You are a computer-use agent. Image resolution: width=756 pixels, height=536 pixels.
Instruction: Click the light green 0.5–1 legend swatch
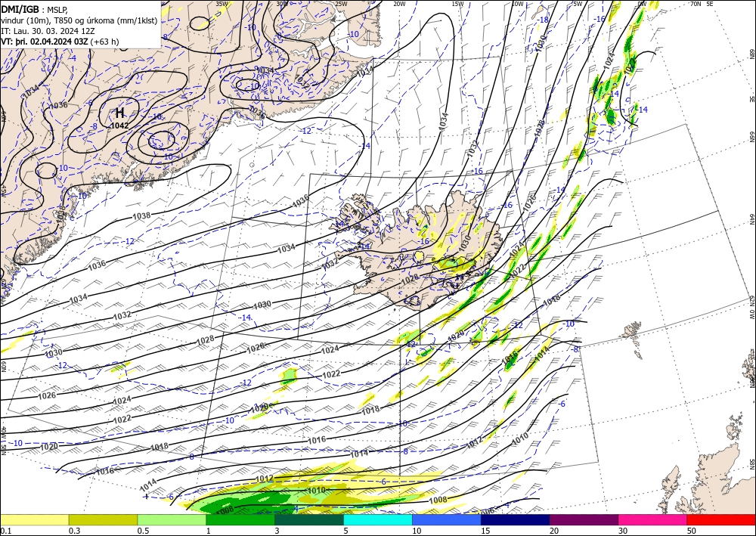172,519
